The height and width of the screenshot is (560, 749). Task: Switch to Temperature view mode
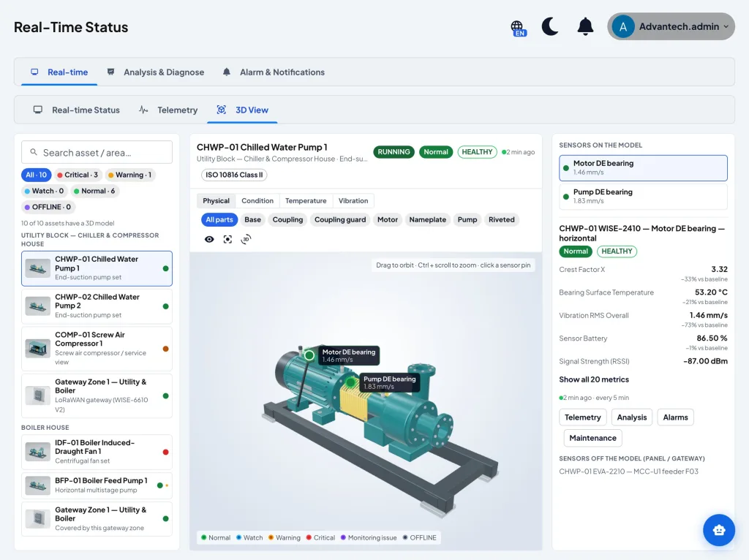coord(306,201)
